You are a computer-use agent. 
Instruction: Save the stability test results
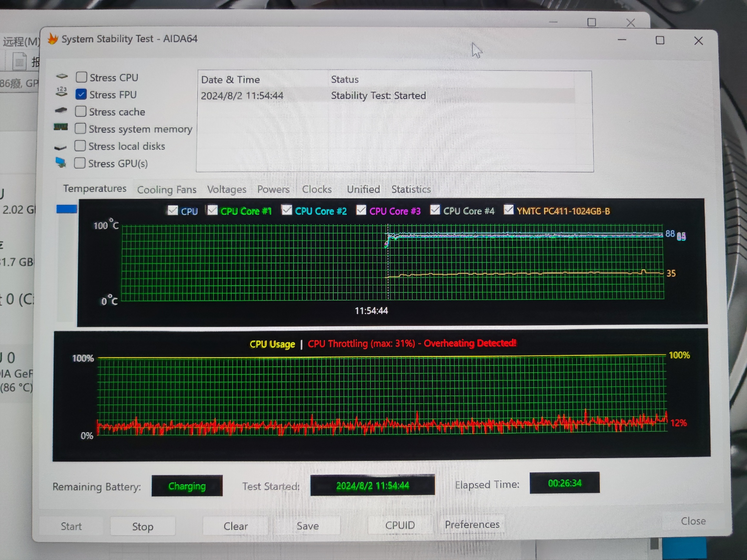tap(308, 526)
